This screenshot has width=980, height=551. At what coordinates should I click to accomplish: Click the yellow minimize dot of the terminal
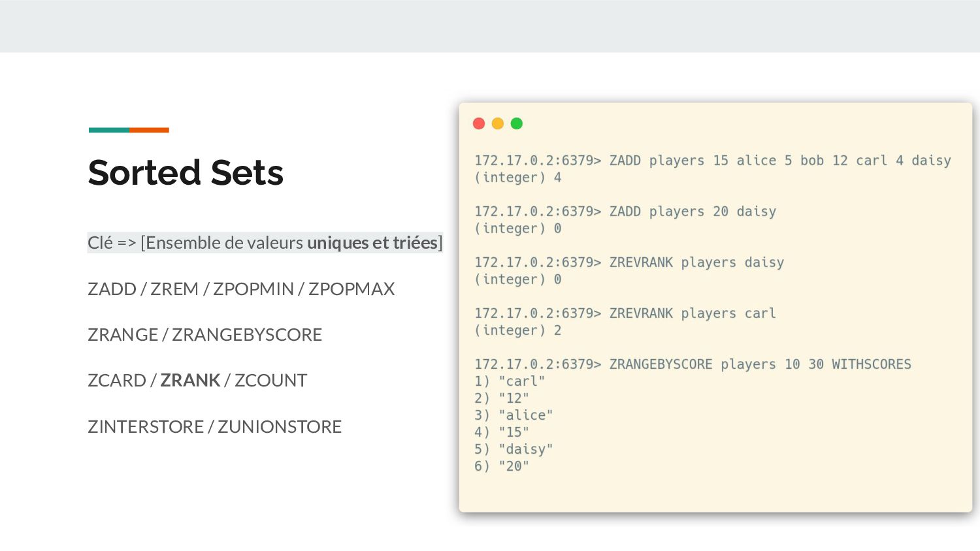pyautogui.click(x=498, y=123)
